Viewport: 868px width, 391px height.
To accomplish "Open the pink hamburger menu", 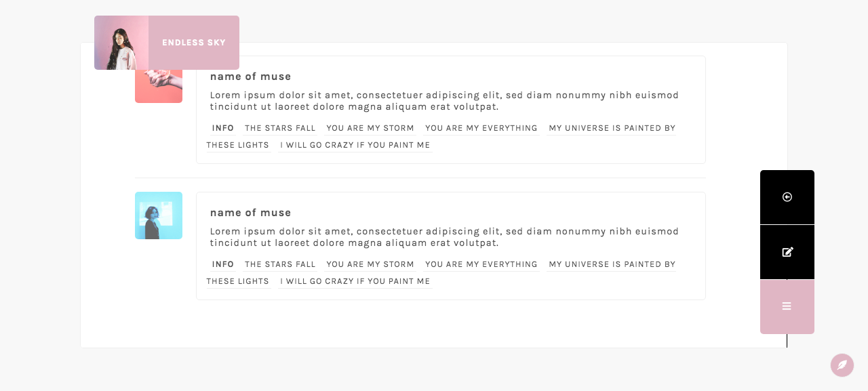I will [x=787, y=306].
